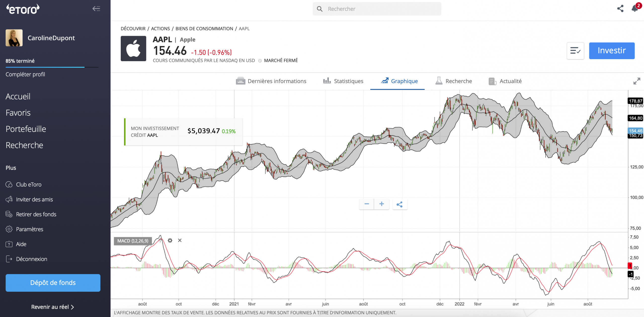644x317 pixels.
Task: Open Portefeuille in the sidebar
Action: [x=26, y=129]
